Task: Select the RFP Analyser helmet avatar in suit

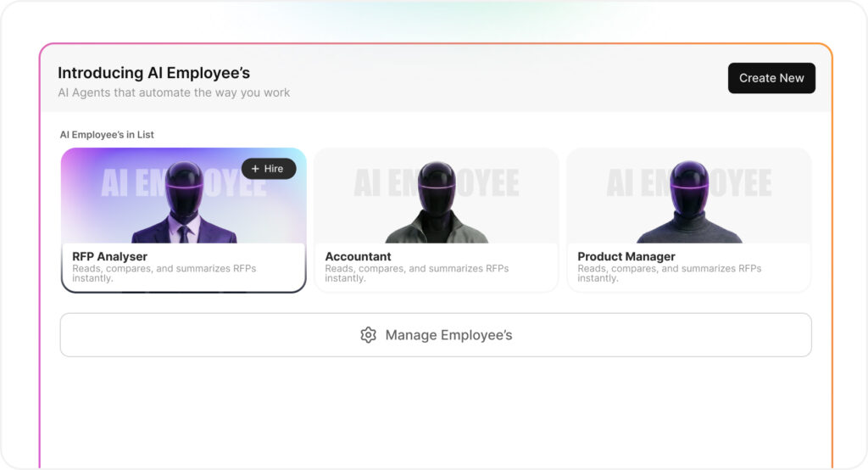Action: [x=184, y=204]
